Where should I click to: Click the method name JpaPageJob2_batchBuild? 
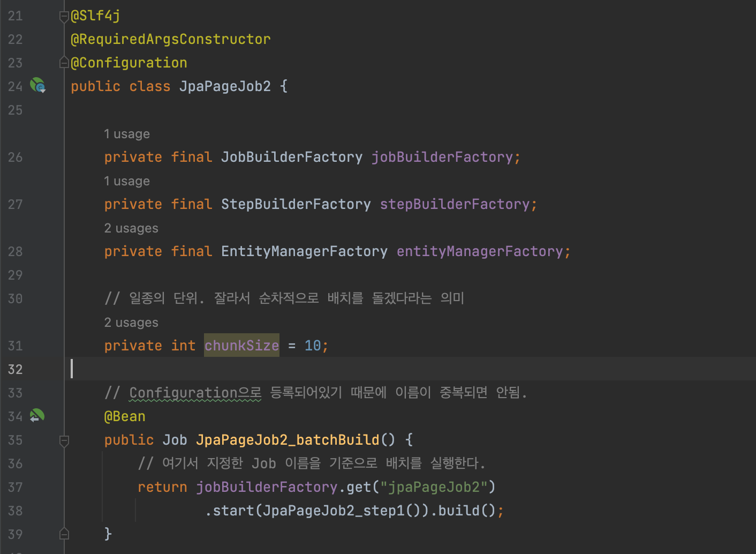pyautogui.click(x=289, y=439)
